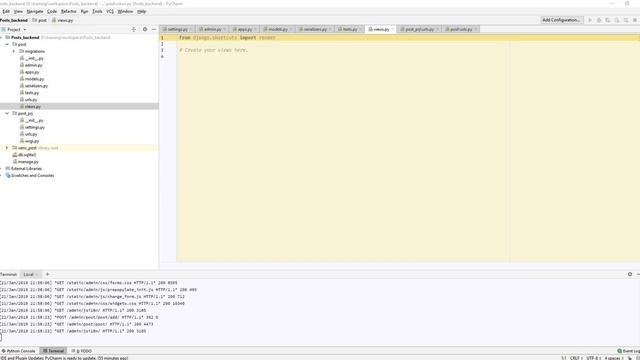640x360 pixels.
Task: Open Project panel gear settings
Action: point(144,29)
